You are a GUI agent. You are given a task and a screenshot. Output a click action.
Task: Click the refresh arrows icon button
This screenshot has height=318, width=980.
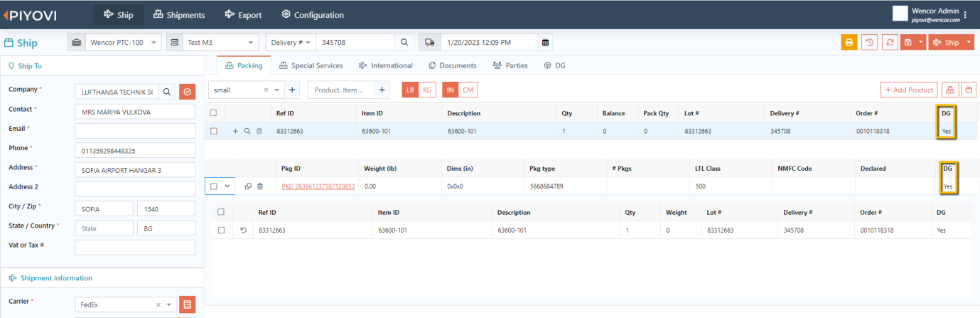click(890, 43)
